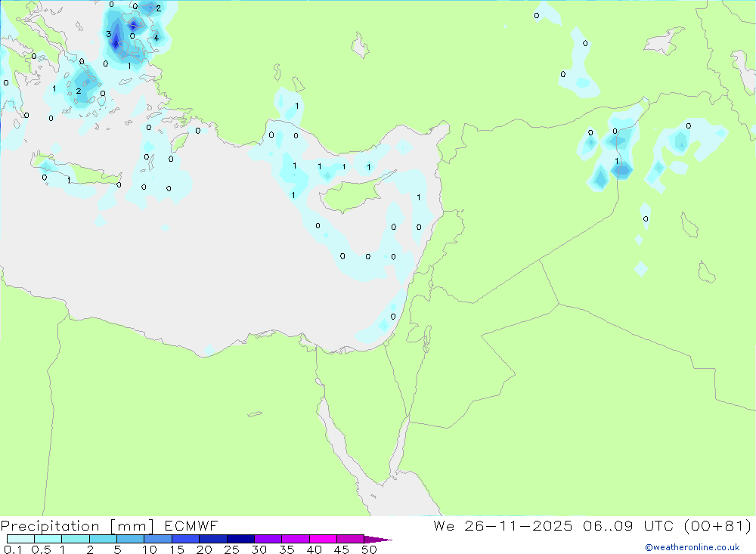The image size is (756, 554).
Task: Click legend scale label "15"
Action: click(177, 549)
